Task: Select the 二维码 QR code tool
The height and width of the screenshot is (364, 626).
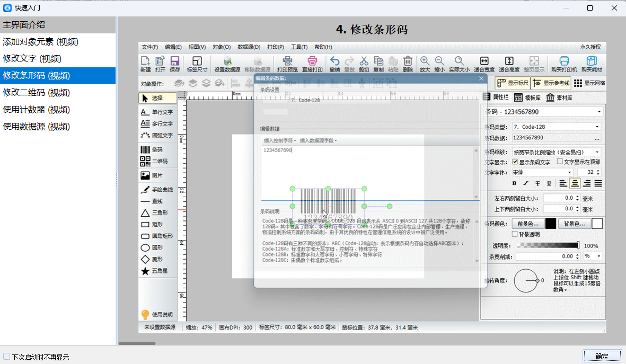Action: click(154, 161)
